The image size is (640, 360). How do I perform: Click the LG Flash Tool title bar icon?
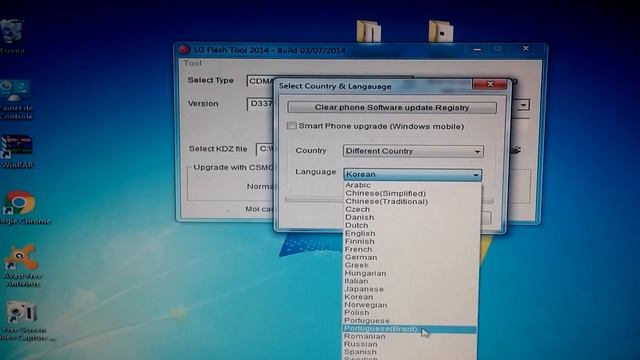pyautogui.click(x=184, y=49)
